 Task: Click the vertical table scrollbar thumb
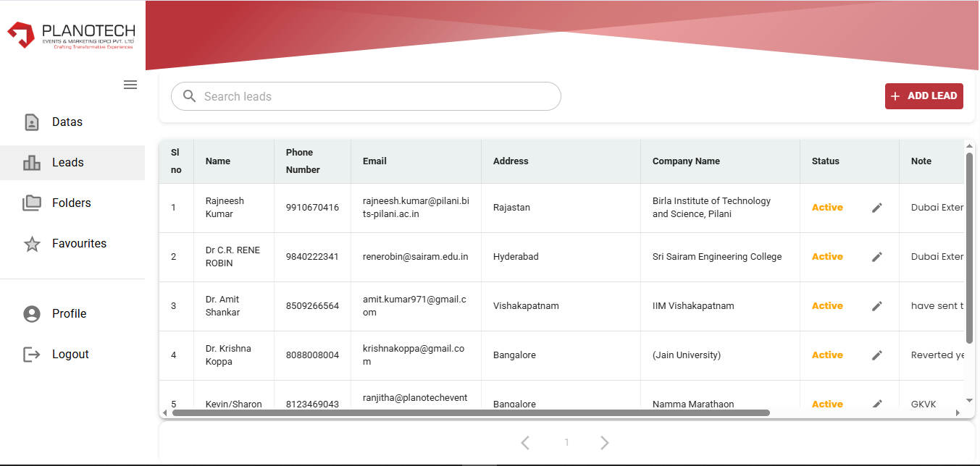click(x=969, y=246)
